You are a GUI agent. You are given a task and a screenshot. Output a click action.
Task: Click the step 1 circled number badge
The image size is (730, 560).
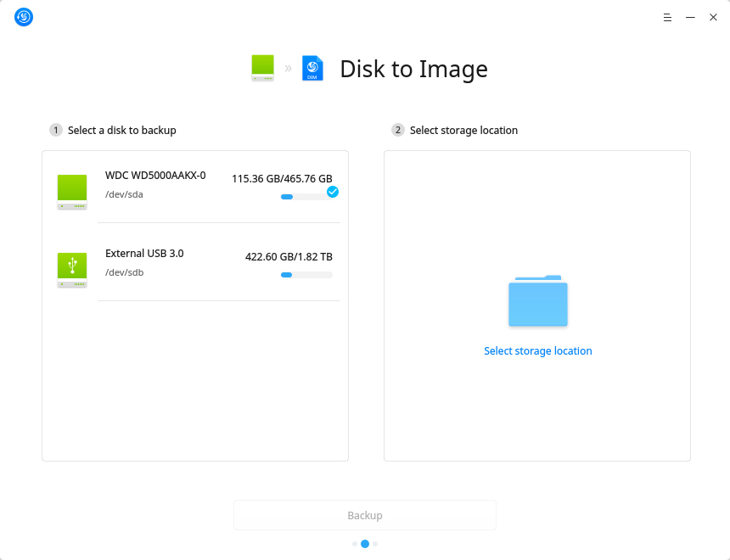click(55, 130)
